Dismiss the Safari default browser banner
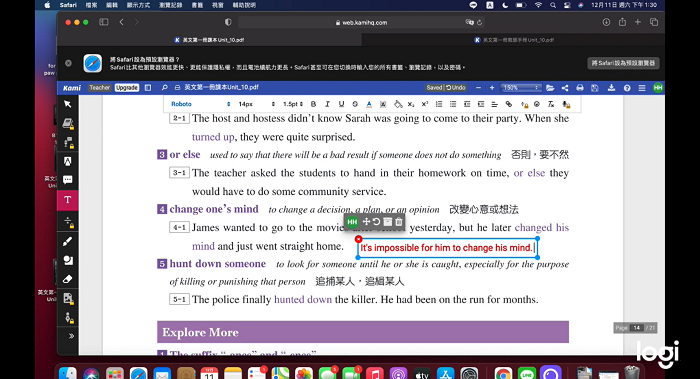700x379 pixels. tap(68, 63)
